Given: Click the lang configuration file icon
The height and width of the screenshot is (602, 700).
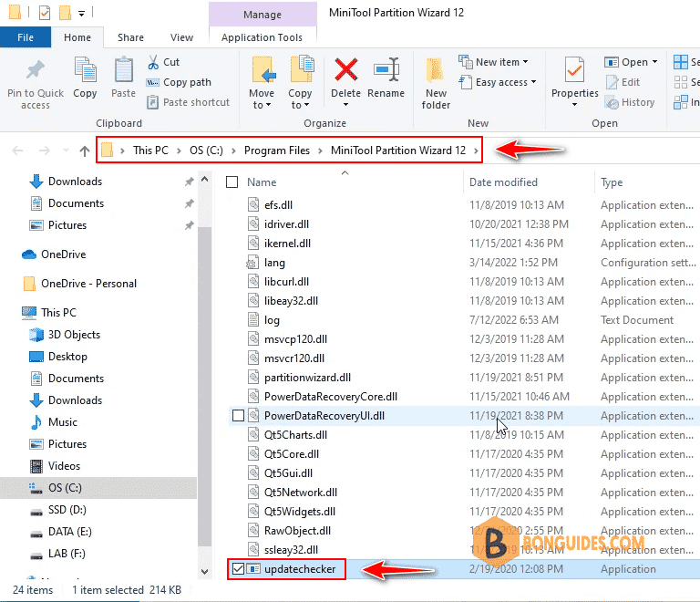Looking at the screenshot, I should click(x=252, y=263).
